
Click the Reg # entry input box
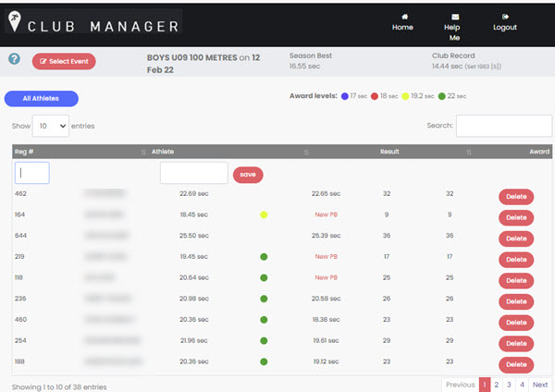(x=32, y=173)
